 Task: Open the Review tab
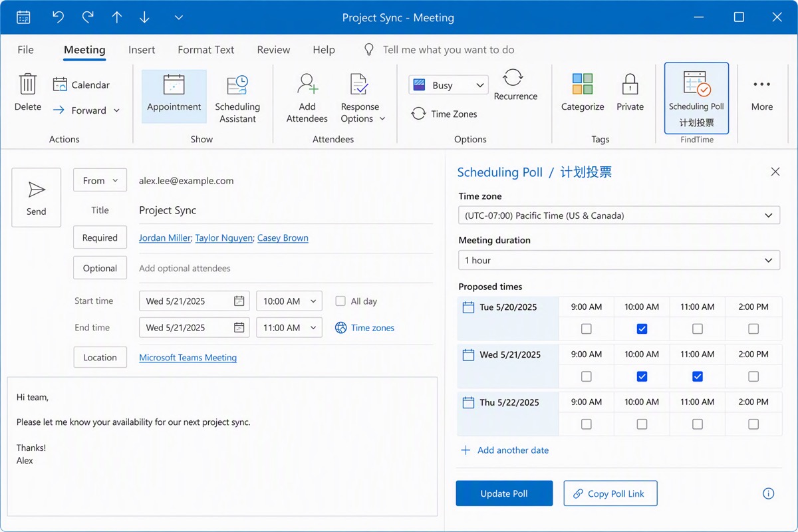[x=273, y=50]
